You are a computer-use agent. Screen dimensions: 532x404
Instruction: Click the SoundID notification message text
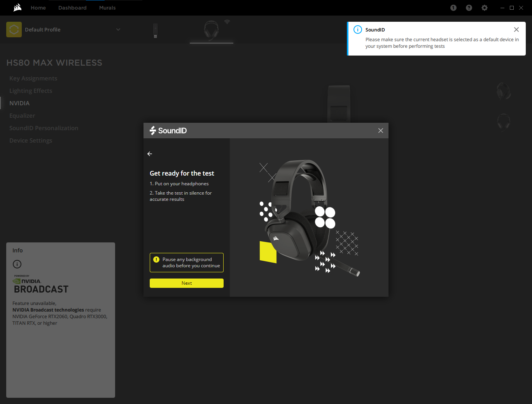click(442, 43)
